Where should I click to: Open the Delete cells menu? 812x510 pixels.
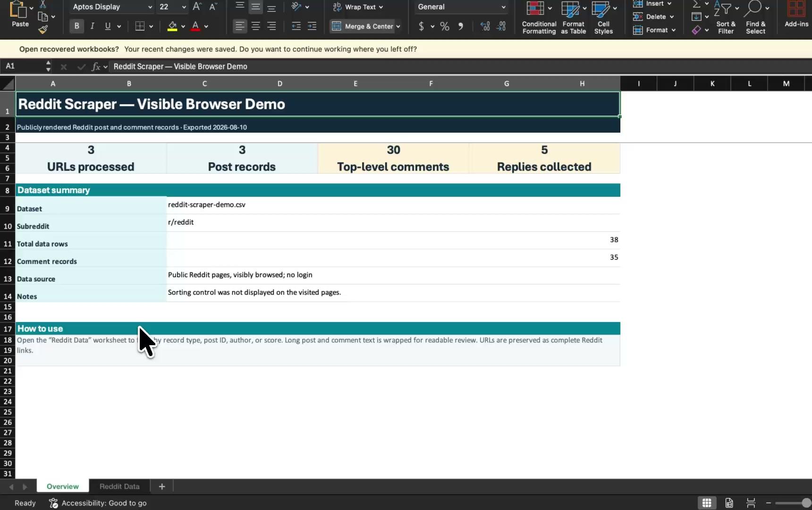[653, 17]
